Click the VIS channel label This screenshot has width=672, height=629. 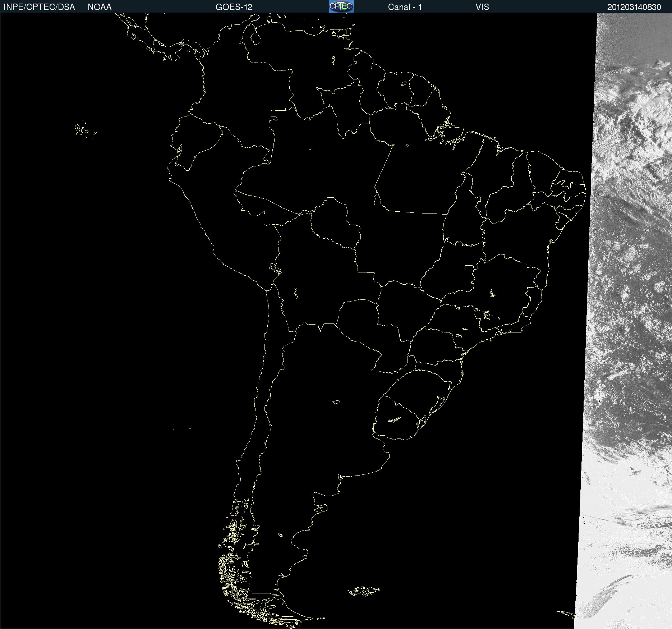coord(482,7)
